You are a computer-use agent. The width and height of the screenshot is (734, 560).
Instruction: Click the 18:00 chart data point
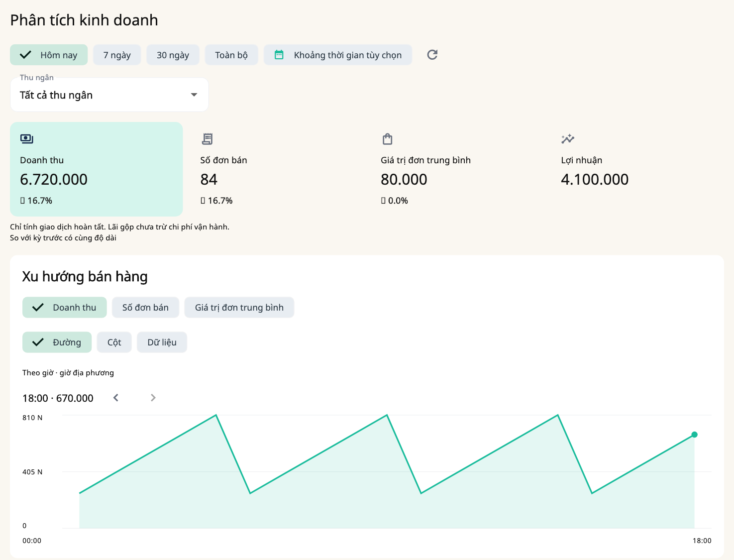[695, 435]
